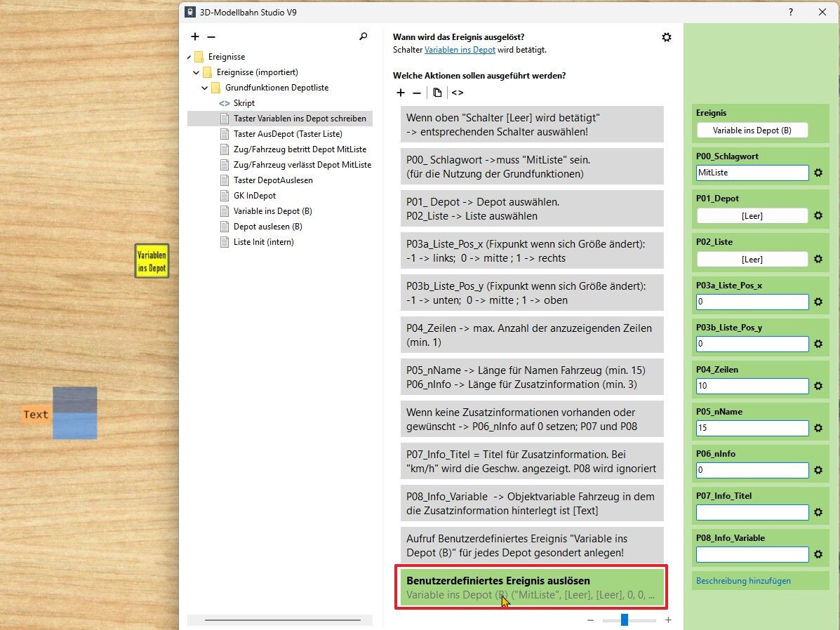
Task: Select 'Taster DepotAuslesen' event
Action: tap(273, 180)
